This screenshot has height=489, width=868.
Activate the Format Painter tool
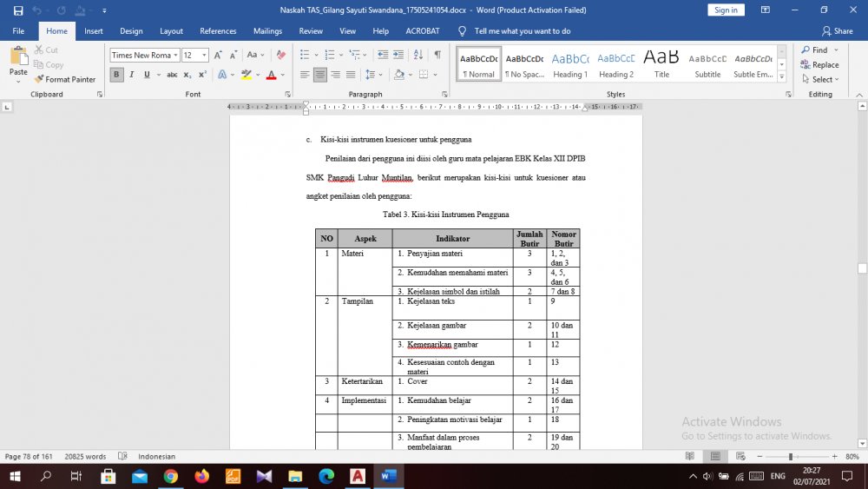[x=65, y=79]
